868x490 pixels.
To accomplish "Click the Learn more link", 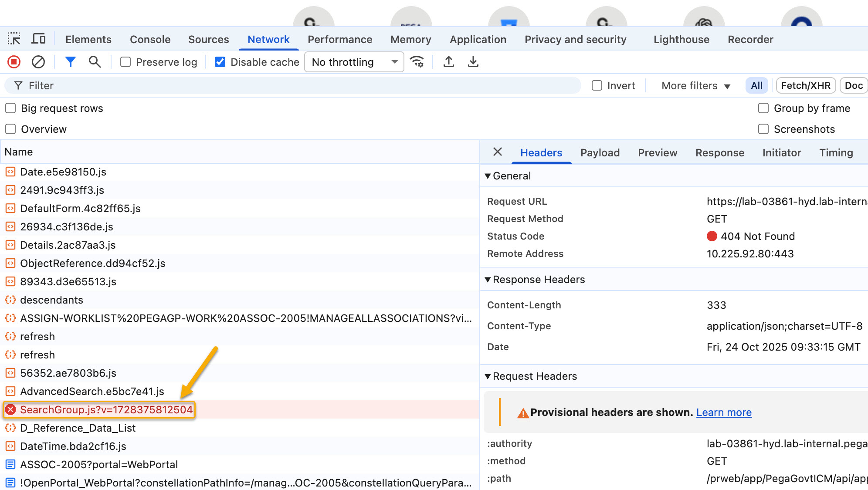I will tap(723, 412).
